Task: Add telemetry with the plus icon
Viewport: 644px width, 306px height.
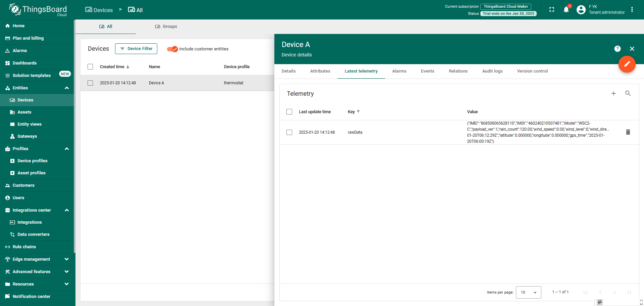Action: tap(613, 93)
